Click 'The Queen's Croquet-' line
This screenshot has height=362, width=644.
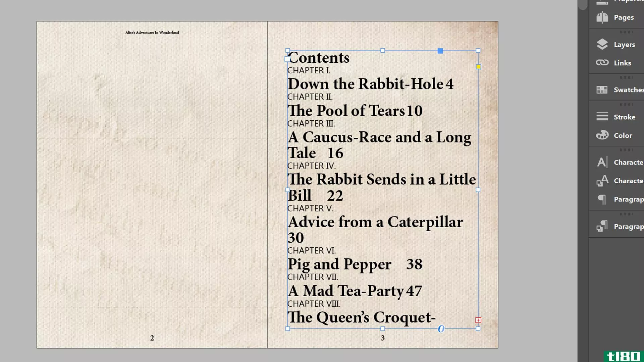tap(362, 317)
